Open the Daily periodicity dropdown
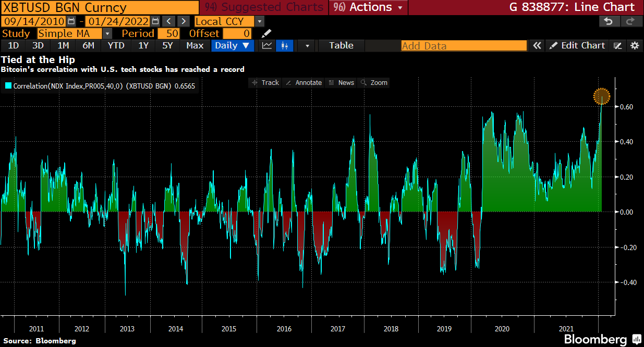The image size is (644, 347). [233, 45]
